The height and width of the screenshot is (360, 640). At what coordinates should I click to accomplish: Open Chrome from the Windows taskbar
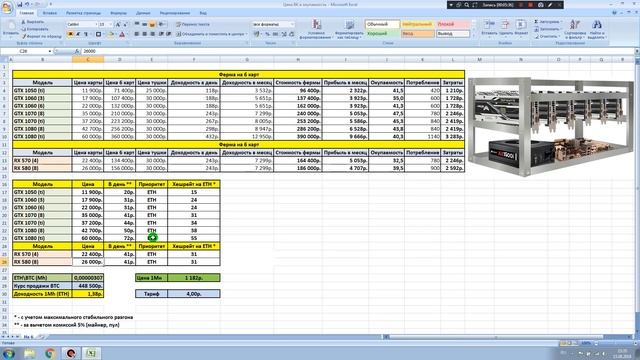point(50,353)
